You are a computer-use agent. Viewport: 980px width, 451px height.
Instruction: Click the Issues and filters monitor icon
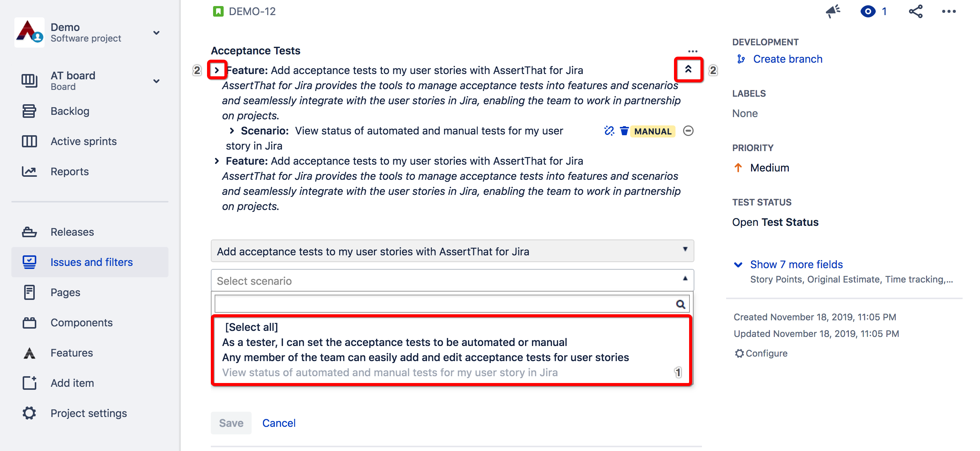(x=29, y=262)
